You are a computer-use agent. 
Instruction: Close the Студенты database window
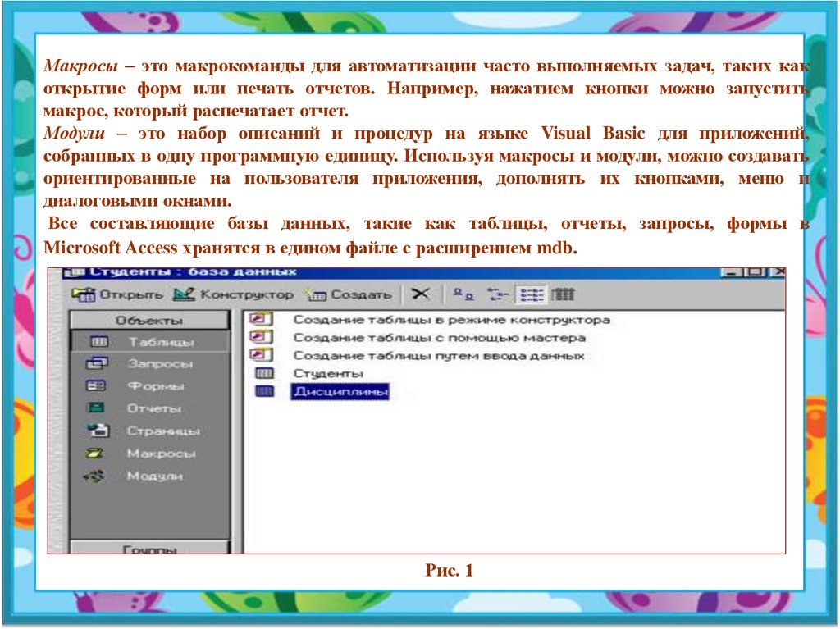(778, 272)
